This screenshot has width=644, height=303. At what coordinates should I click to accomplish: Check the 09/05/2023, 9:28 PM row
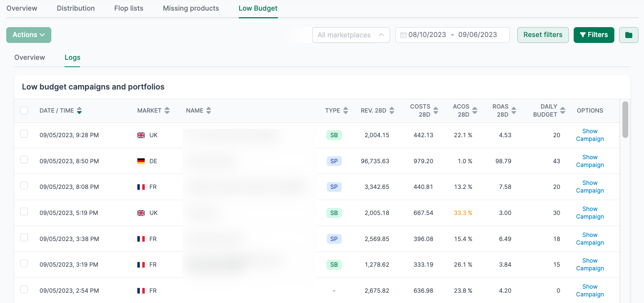(x=24, y=134)
